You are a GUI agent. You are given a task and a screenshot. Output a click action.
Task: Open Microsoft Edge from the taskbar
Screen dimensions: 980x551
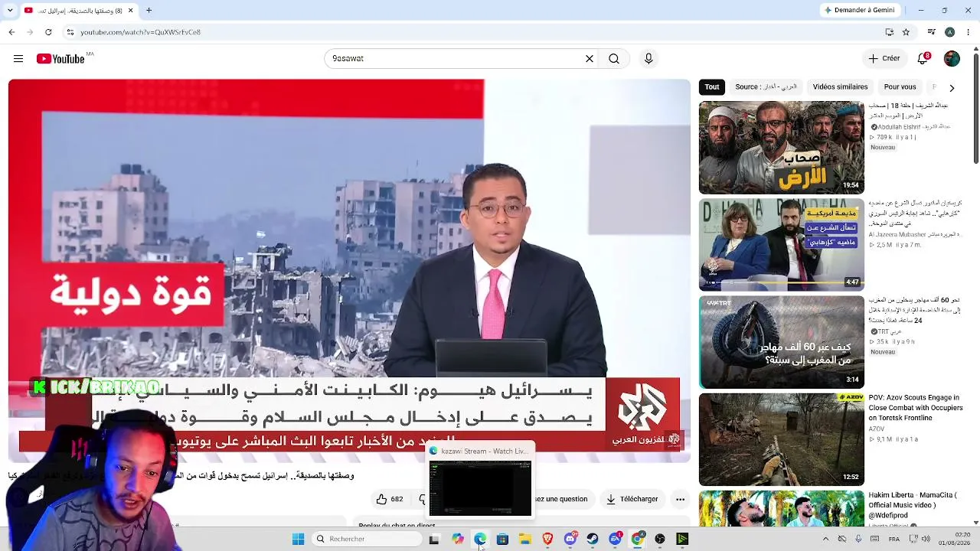480,539
